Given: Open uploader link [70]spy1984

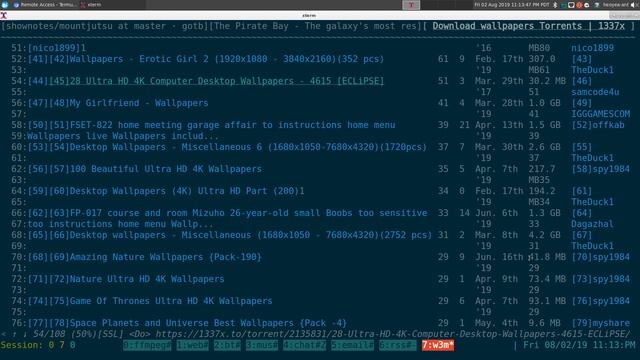Looking at the screenshot, I should 600,258.
